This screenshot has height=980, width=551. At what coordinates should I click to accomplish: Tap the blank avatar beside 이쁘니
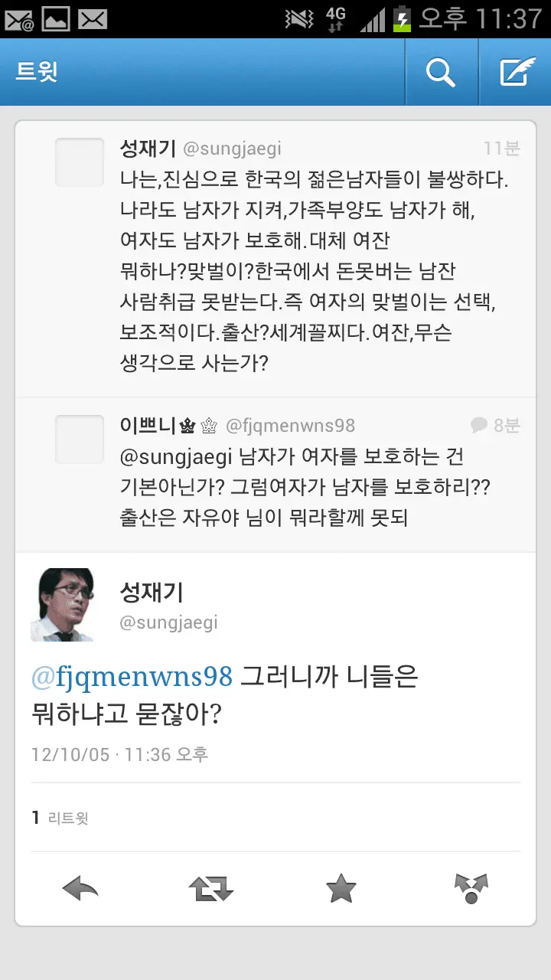coord(79,439)
